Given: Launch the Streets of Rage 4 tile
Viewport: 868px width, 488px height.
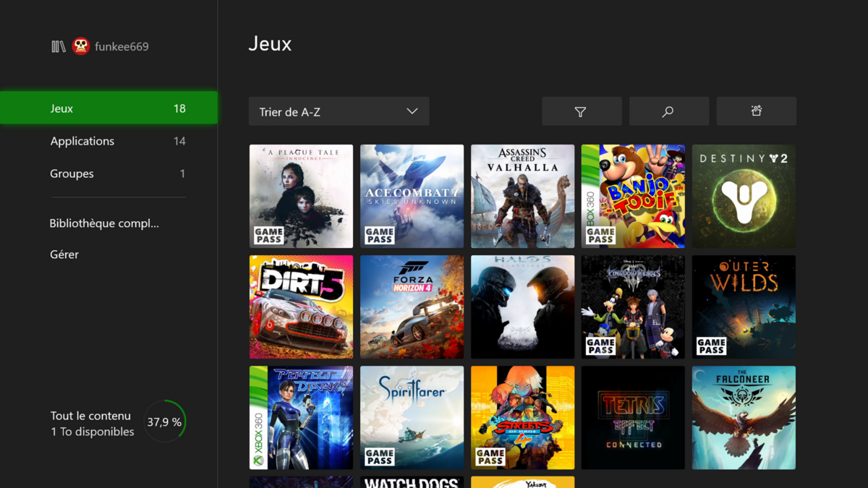Looking at the screenshot, I should tap(523, 418).
